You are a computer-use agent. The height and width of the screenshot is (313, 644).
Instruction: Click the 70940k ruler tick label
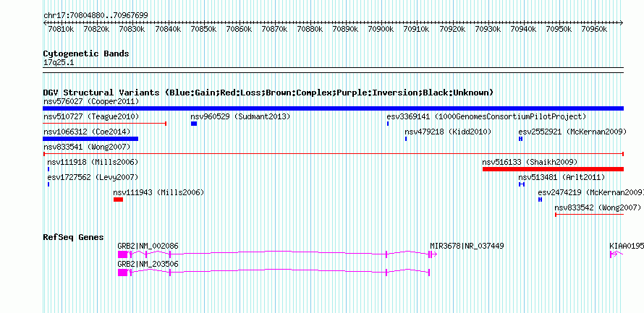click(524, 29)
